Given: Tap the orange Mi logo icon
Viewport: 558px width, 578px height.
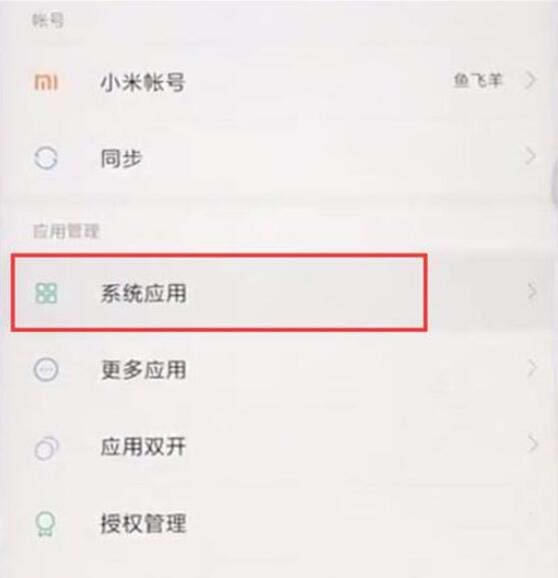Looking at the screenshot, I should (x=46, y=82).
